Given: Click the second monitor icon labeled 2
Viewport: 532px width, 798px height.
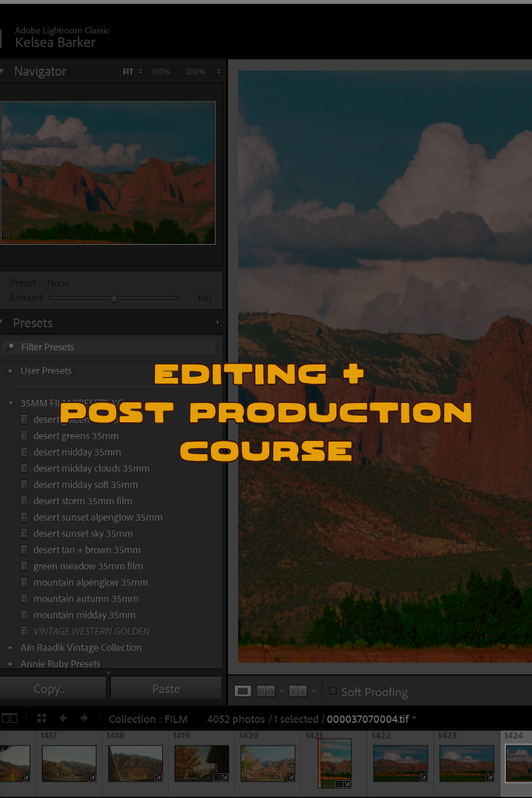Looking at the screenshot, I should tap(9, 718).
